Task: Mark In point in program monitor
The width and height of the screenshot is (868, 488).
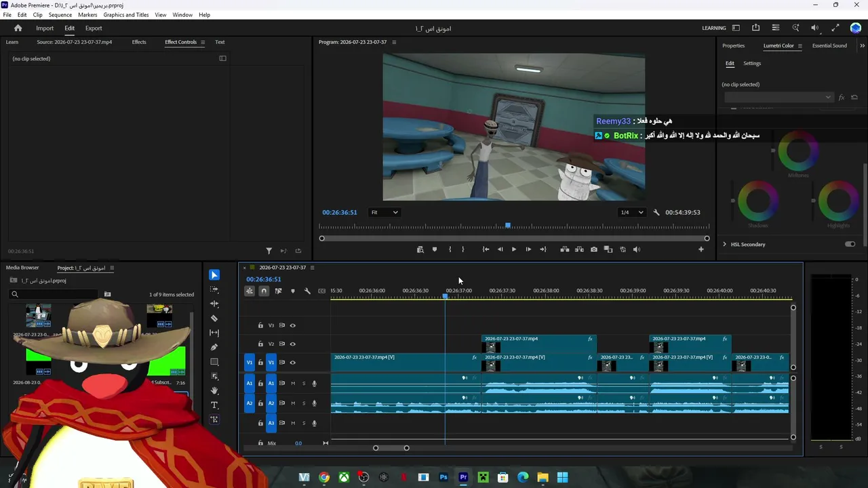Action: pos(450,249)
